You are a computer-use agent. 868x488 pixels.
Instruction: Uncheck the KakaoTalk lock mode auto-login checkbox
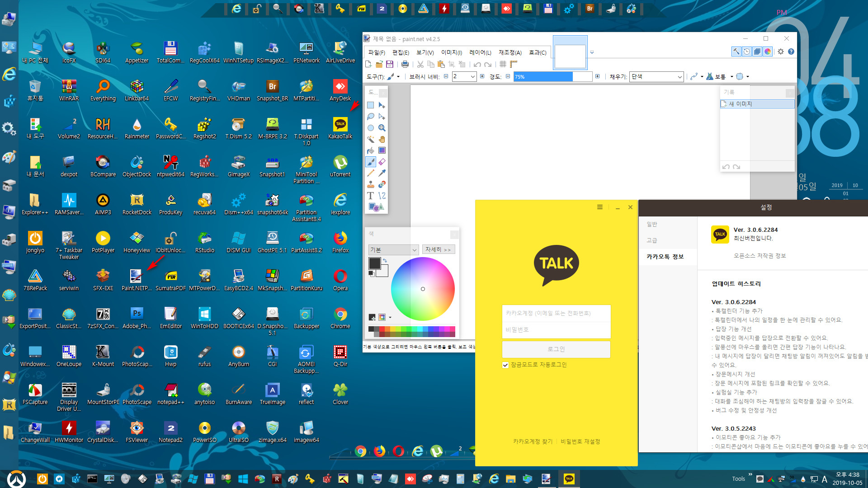pyautogui.click(x=505, y=365)
